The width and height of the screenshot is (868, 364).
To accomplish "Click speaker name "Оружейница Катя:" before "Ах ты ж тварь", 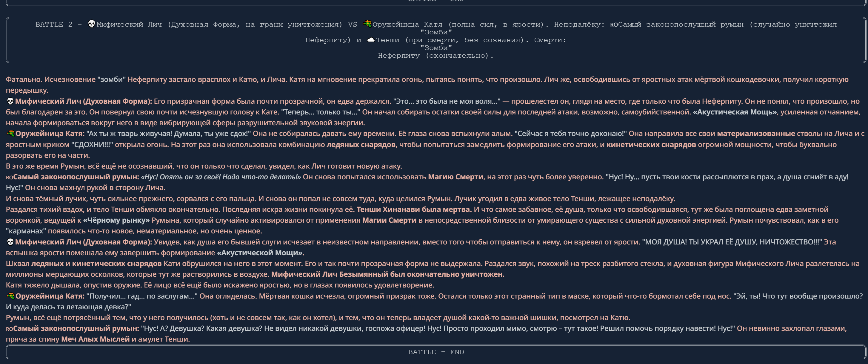I will (50, 134).
